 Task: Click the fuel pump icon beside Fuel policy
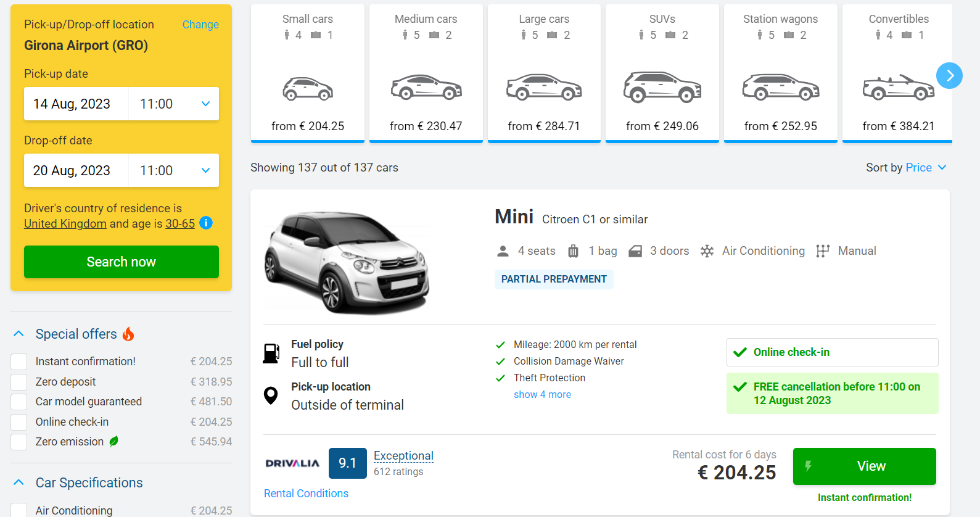(271, 353)
